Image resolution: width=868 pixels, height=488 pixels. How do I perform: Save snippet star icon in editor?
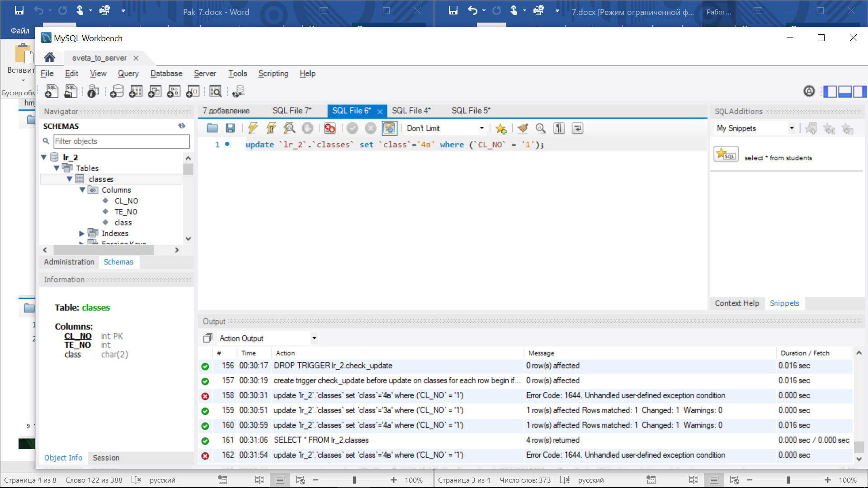[500, 128]
